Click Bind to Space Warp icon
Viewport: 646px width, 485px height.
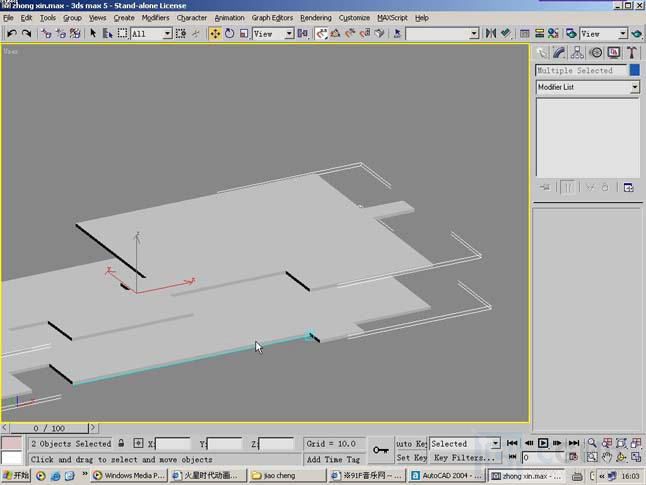pyautogui.click(x=75, y=33)
